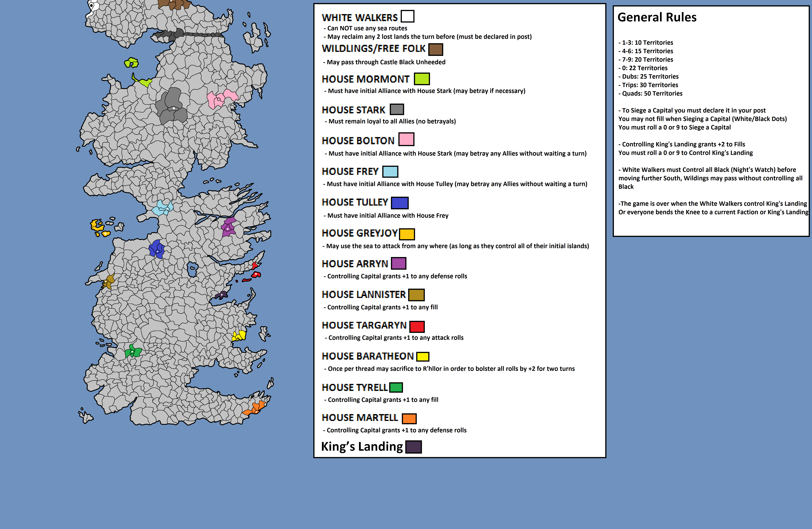Click the House Tulley blue swatch
Image resolution: width=812 pixels, height=529 pixels.
400,203
